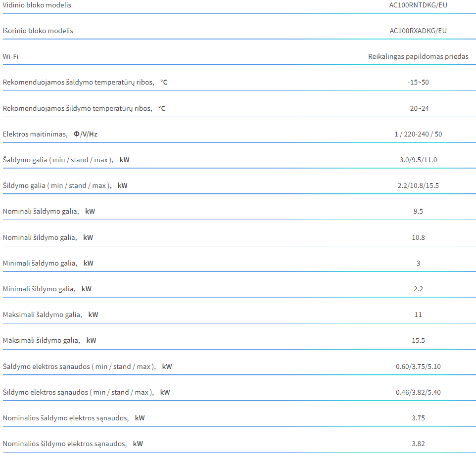Viewport: 476px width, 453px height.
Task: Click heating capacity value 2.2/10.8/15.5
Action: tap(418, 186)
